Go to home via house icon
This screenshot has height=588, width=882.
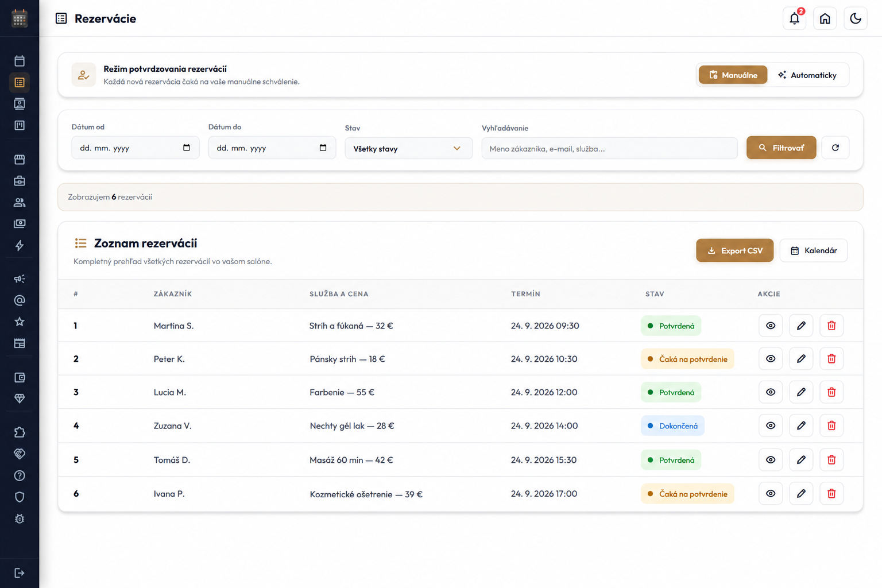tap(825, 18)
